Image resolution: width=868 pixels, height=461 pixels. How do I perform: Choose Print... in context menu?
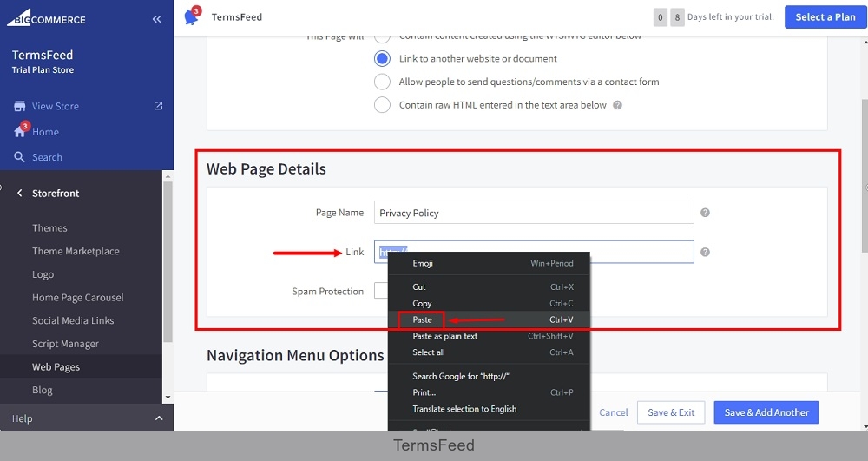tap(490, 392)
